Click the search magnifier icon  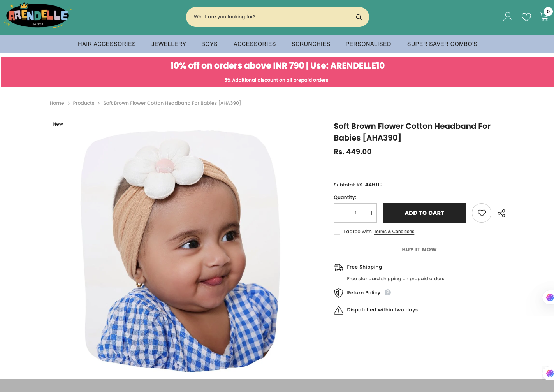coord(359,17)
